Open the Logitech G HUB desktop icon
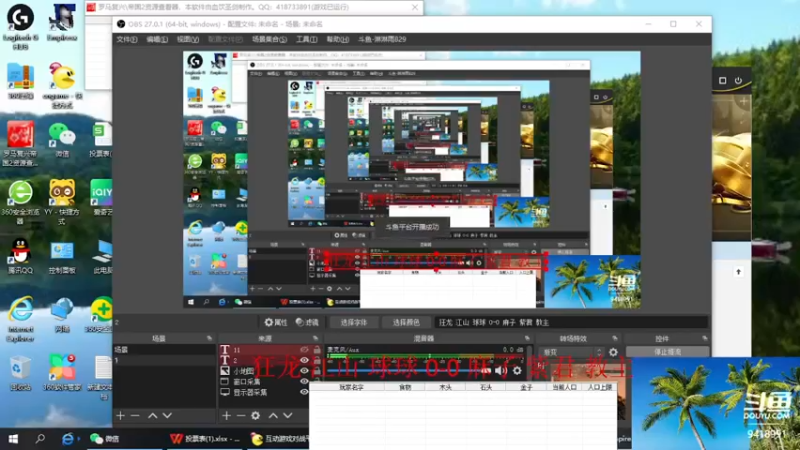Image resolution: width=800 pixels, height=450 pixels. tap(20, 27)
